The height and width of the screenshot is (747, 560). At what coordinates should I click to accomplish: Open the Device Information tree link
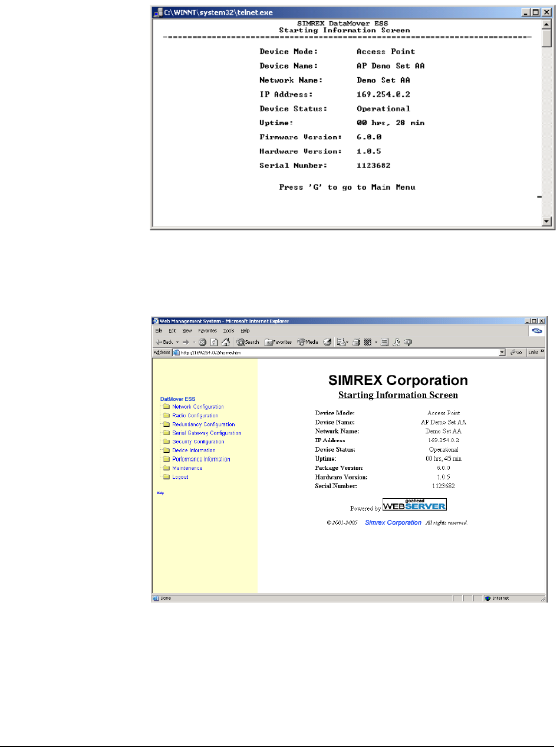click(193, 450)
